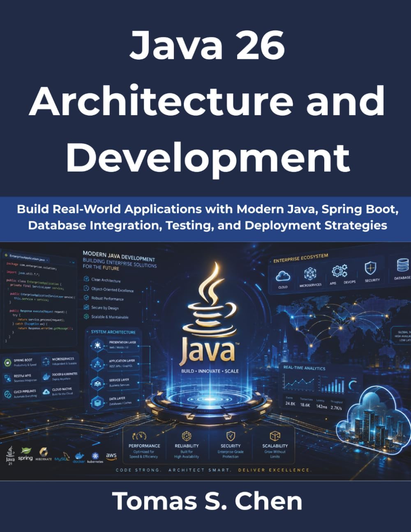The height and width of the screenshot is (532, 411).
Task: Open the Database cylinder stack icon
Action: (x=403, y=265)
